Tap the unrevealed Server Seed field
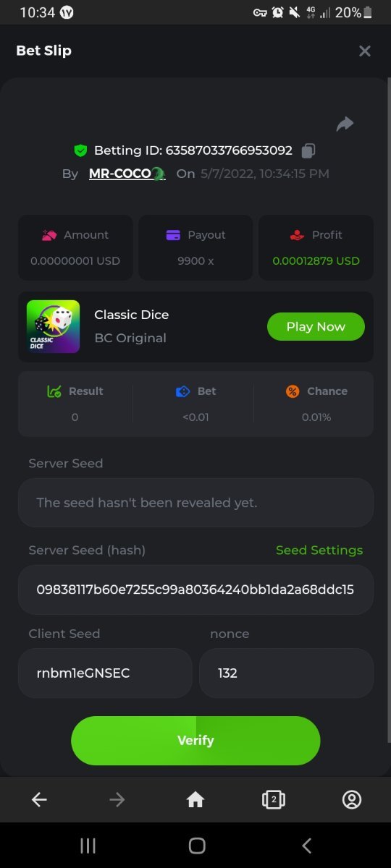This screenshot has height=868, width=391. pyautogui.click(x=195, y=502)
